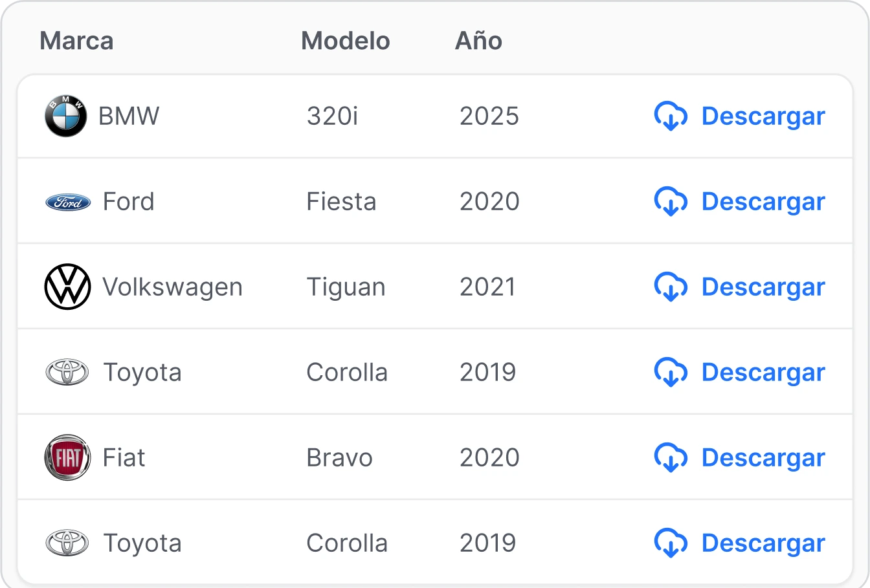Click the Volkswagen VW emblem
This screenshot has width=870, height=588.
[68, 287]
